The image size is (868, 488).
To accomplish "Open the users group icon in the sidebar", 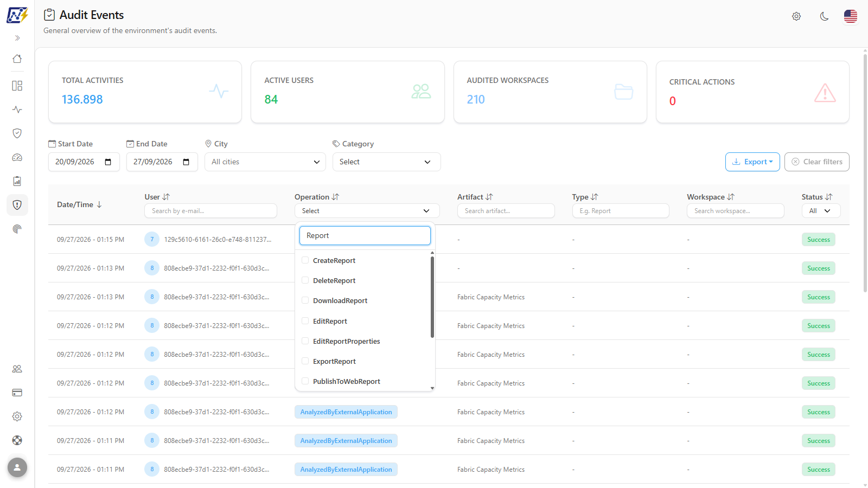I will (x=17, y=369).
